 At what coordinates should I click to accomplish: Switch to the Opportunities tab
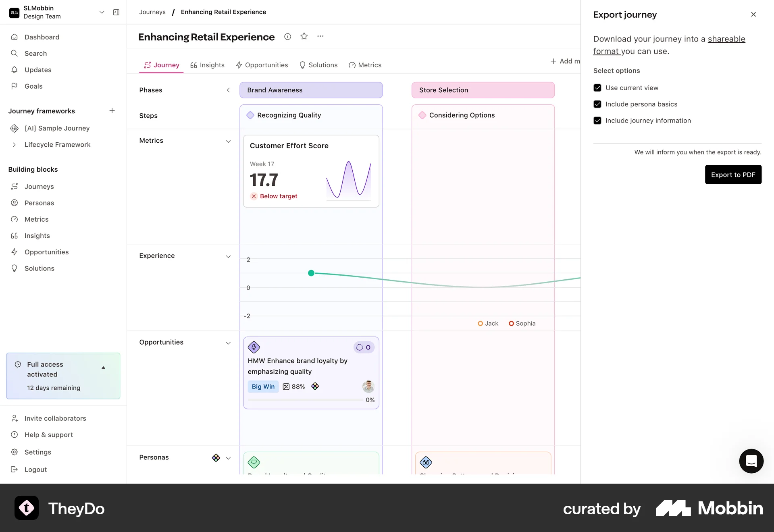point(262,65)
